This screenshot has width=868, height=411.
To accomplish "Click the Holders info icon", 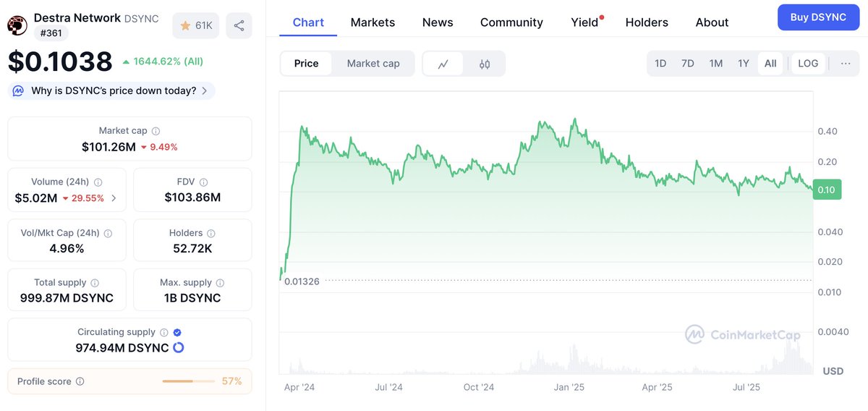I will [211, 234].
